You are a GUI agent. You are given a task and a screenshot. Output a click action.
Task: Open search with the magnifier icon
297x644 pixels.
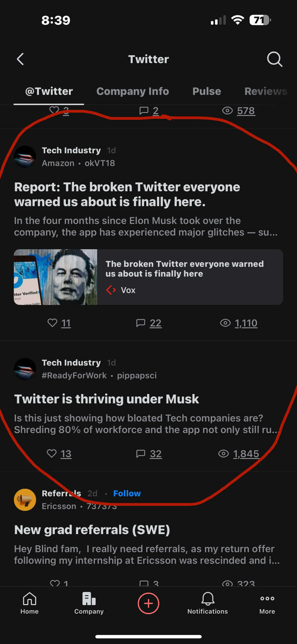click(x=274, y=59)
